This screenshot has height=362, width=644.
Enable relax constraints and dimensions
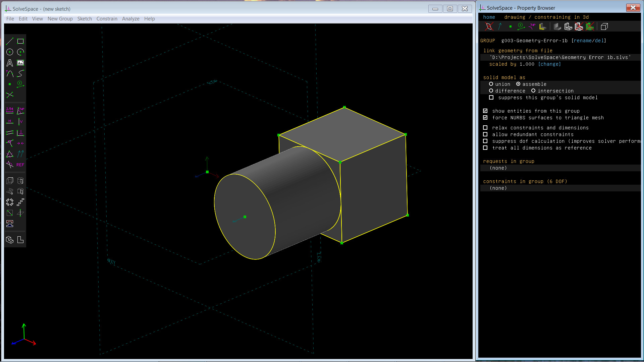[x=485, y=127]
